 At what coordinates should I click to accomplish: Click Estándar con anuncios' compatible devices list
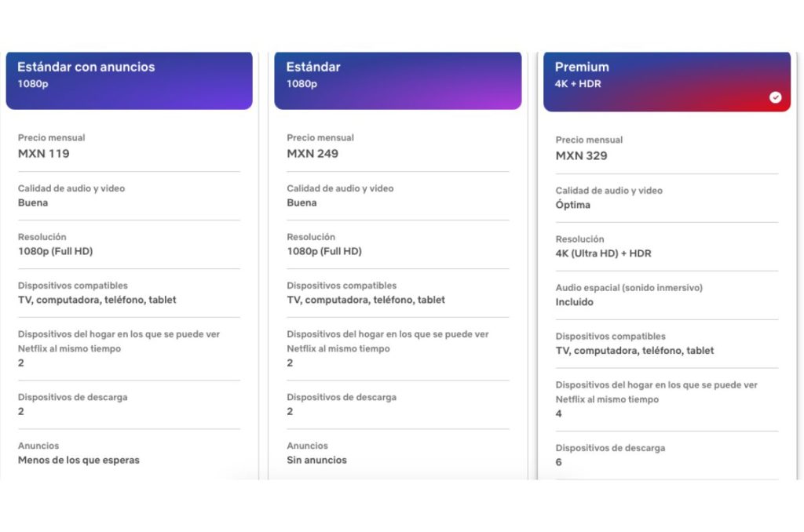pyautogui.click(x=97, y=300)
